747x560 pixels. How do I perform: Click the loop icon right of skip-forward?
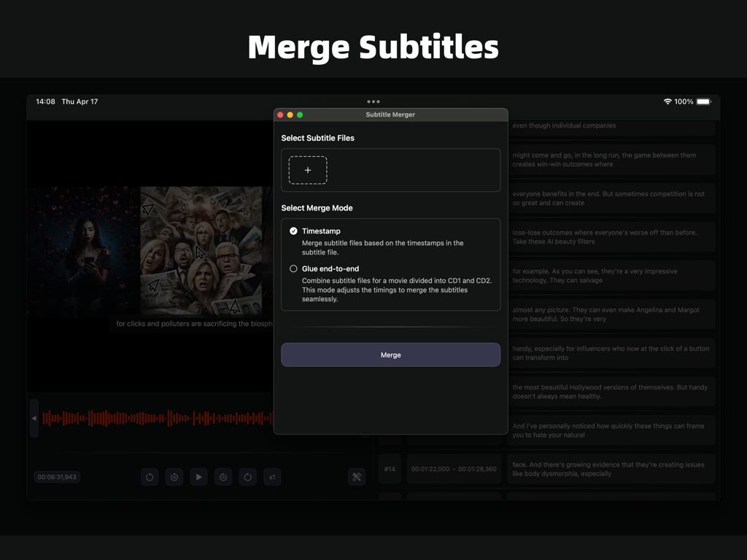click(247, 477)
